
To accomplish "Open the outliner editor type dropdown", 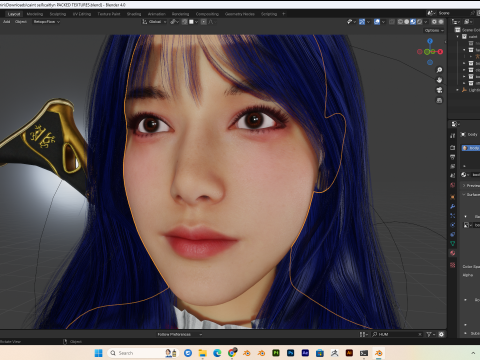I will click(x=455, y=22).
